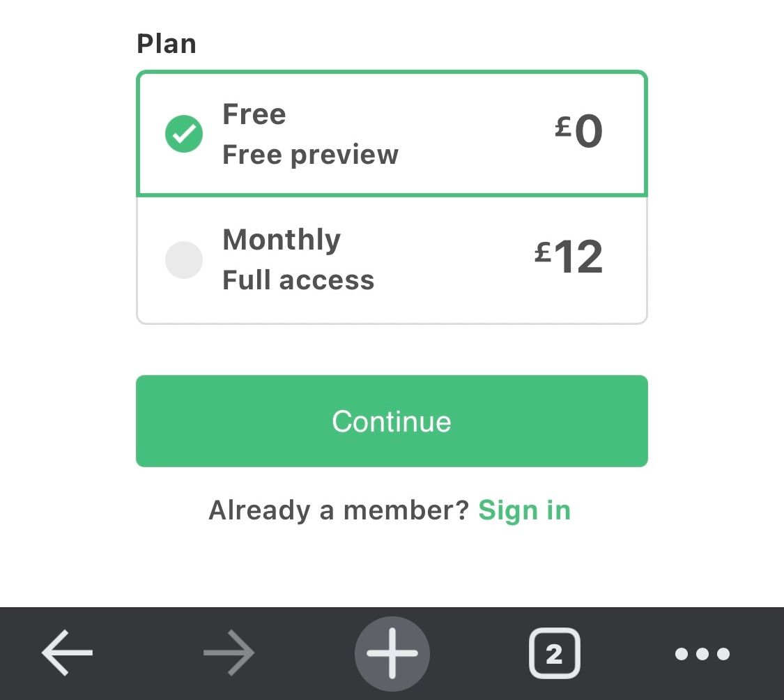Click the "Free" plan title
784x700 pixels.
[x=254, y=114]
